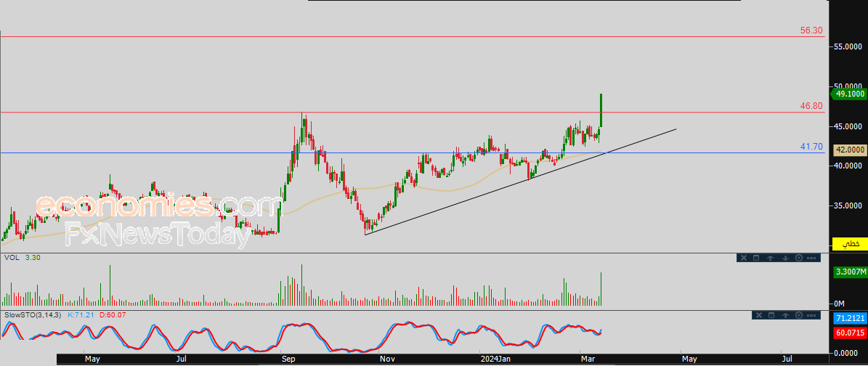868x366 pixels.
Task: Click the Nov date on time axis
Action: click(387, 359)
